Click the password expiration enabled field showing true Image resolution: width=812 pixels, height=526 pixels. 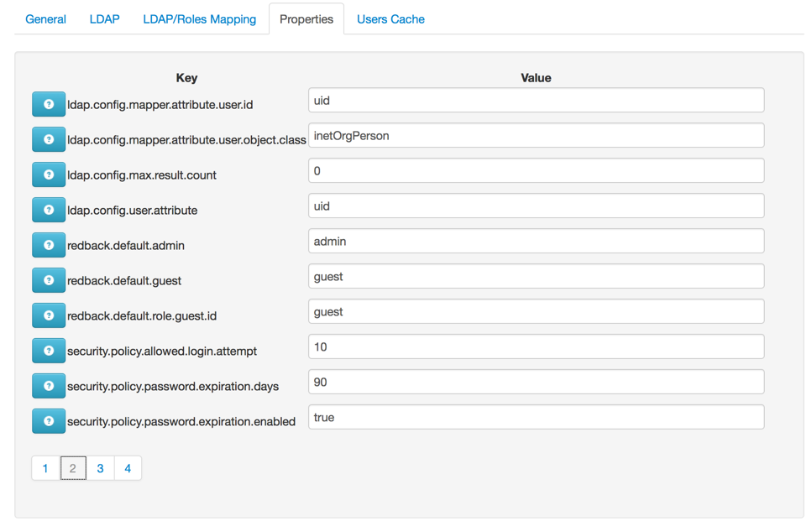pos(536,416)
